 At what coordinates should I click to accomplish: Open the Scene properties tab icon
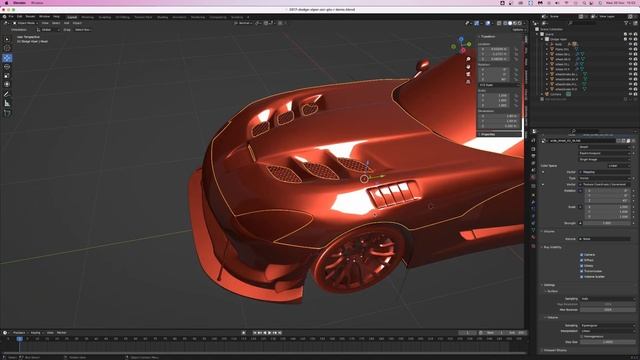(x=533, y=170)
